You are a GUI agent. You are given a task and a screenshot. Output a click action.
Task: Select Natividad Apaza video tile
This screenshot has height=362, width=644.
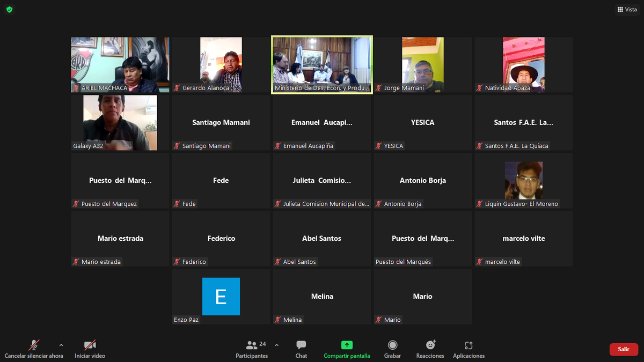pos(524,65)
